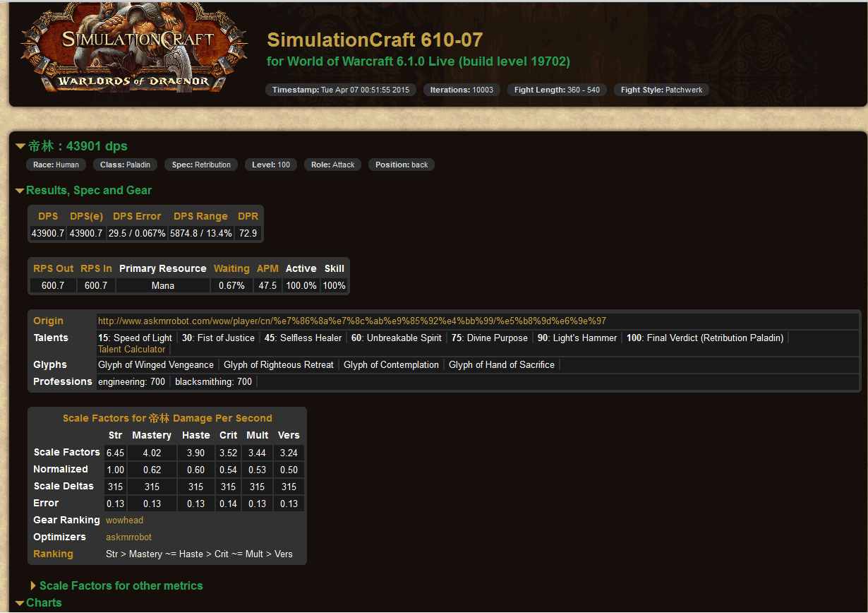Select the Position: back badge
The height and width of the screenshot is (613, 868).
(402, 165)
